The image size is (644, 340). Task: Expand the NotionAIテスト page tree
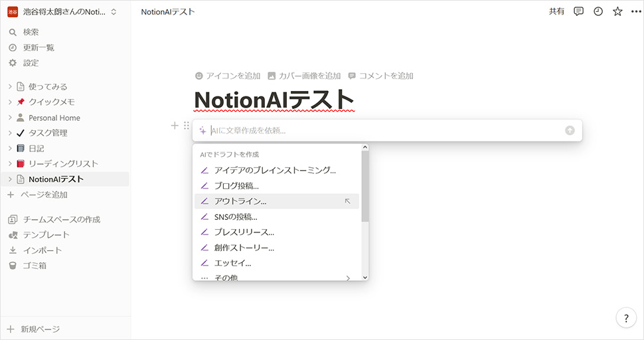click(10, 179)
